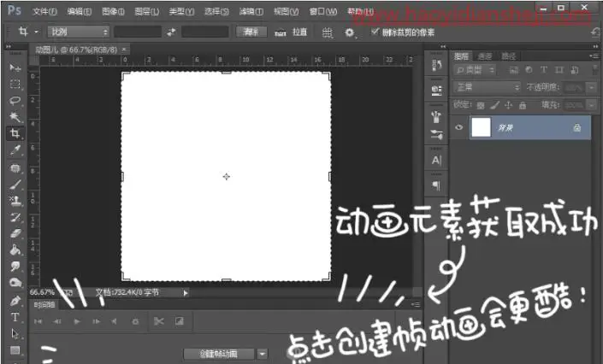Click the split-at-playhead scissors icon

pyautogui.click(x=158, y=321)
